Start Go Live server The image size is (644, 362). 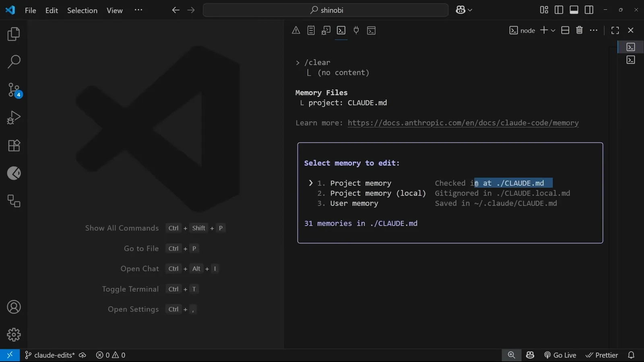[560, 355]
